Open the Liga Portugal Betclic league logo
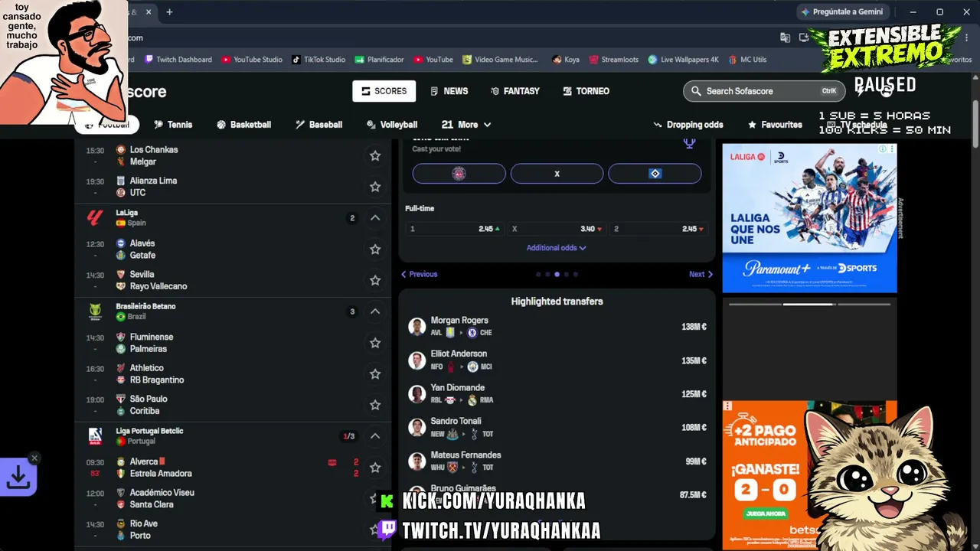Viewport: 980px width, 551px height. tap(95, 436)
